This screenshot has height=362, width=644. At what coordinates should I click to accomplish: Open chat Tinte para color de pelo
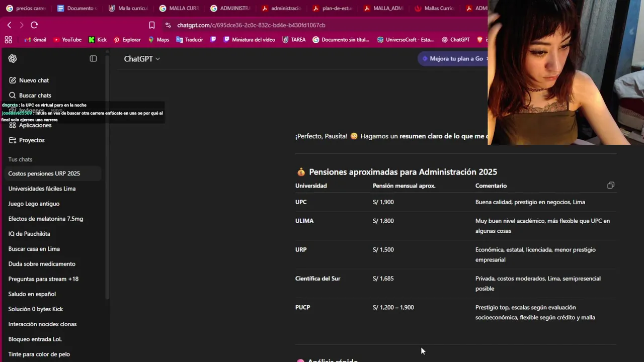pyautogui.click(x=39, y=354)
